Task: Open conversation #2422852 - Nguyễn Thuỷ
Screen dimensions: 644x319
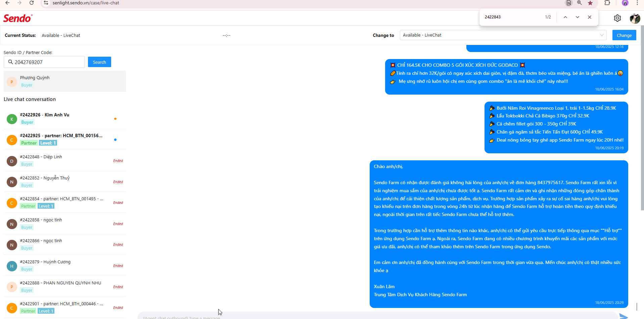Action: pyautogui.click(x=65, y=182)
